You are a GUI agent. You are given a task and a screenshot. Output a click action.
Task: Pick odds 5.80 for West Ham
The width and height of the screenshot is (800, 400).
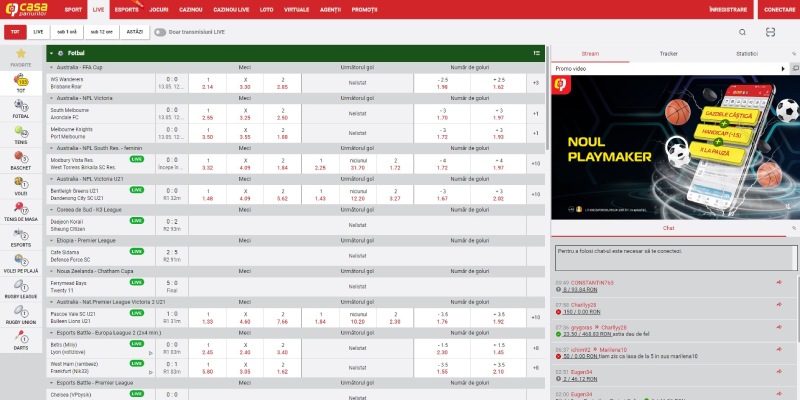click(208, 368)
